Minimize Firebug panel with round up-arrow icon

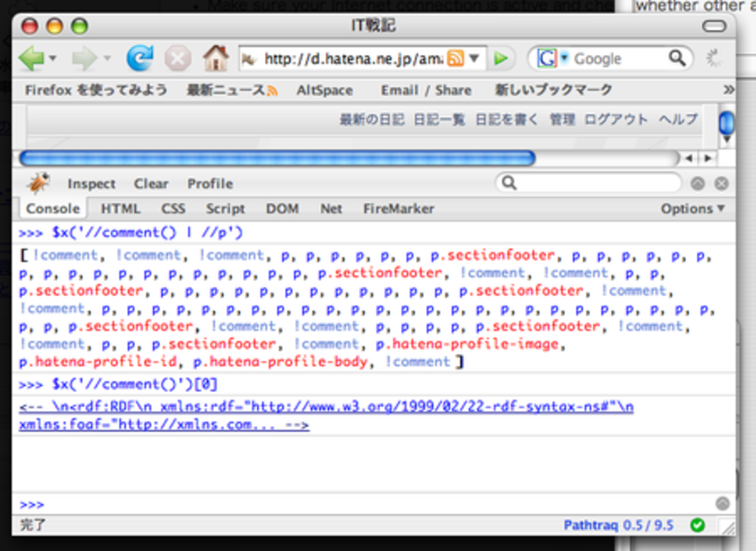pos(697,184)
